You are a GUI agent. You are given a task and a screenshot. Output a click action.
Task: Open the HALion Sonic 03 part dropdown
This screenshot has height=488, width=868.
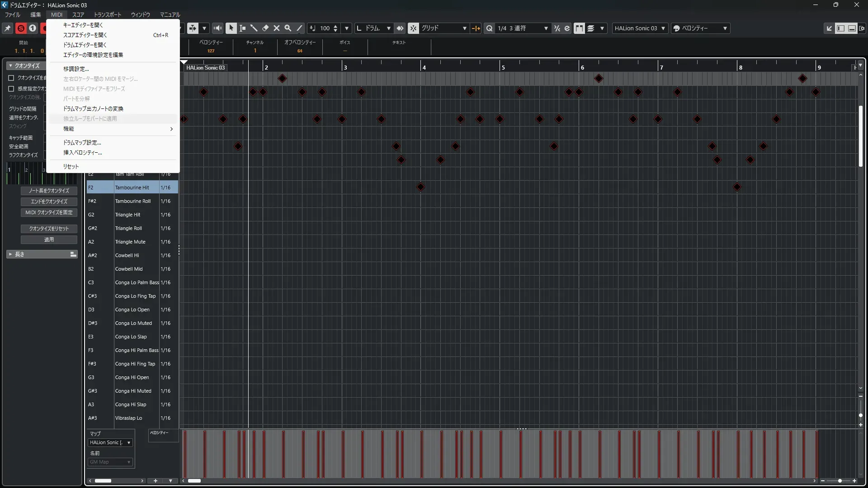(x=663, y=28)
